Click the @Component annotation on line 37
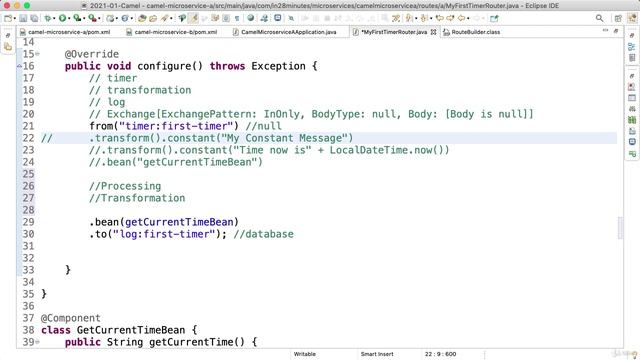 pyautogui.click(x=71, y=318)
